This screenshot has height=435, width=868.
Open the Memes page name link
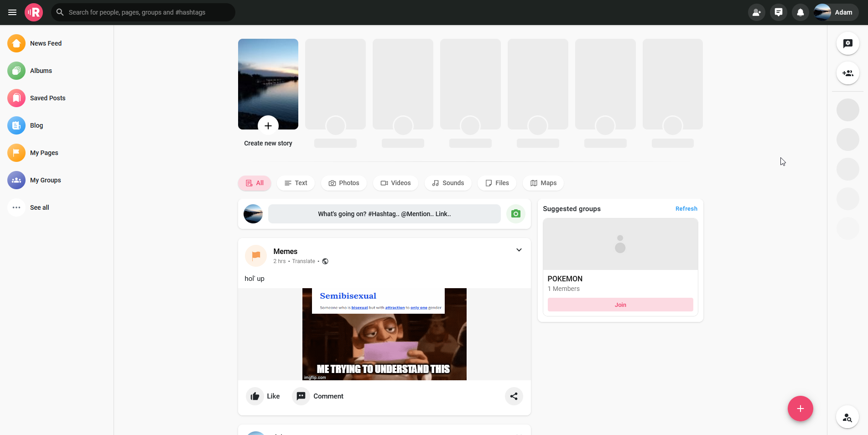coord(286,251)
